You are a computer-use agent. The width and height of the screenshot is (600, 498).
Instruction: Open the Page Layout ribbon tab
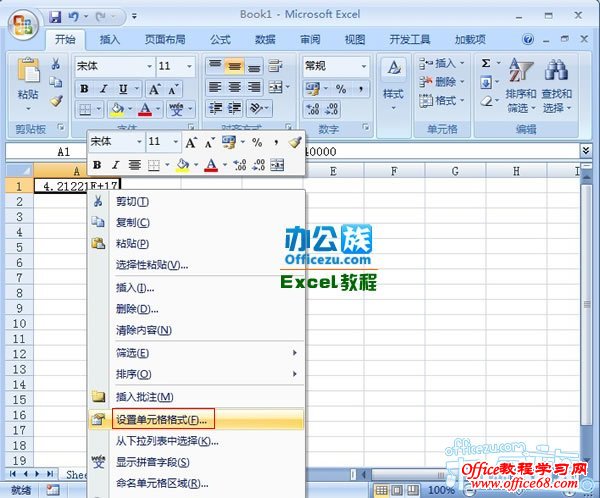click(x=165, y=39)
